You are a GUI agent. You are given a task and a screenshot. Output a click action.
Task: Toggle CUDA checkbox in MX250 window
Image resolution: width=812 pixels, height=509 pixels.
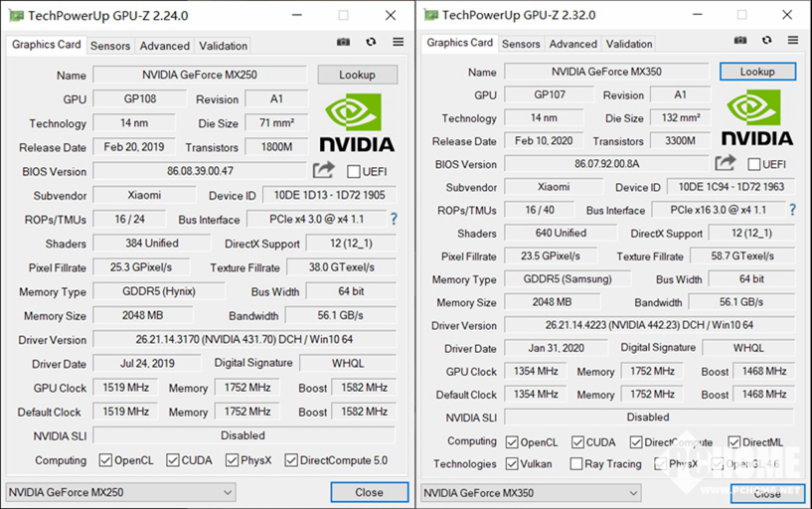tap(173, 460)
